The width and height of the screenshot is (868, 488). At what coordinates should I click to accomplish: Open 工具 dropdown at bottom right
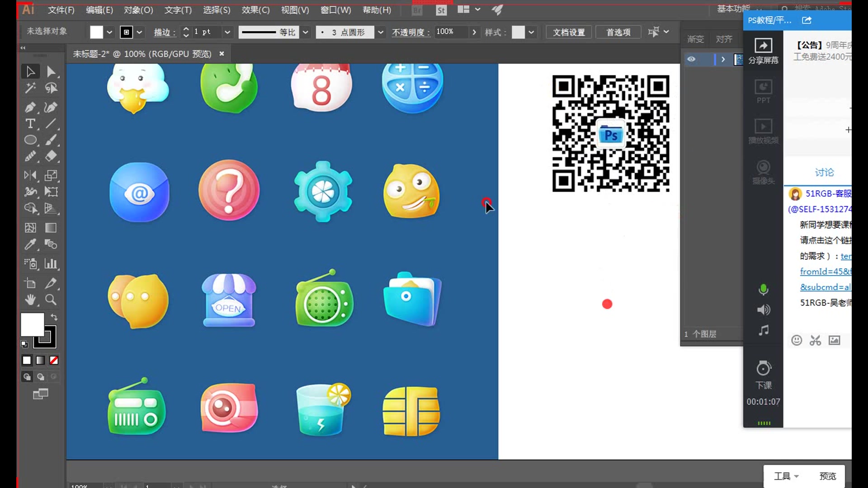[786, 476]
